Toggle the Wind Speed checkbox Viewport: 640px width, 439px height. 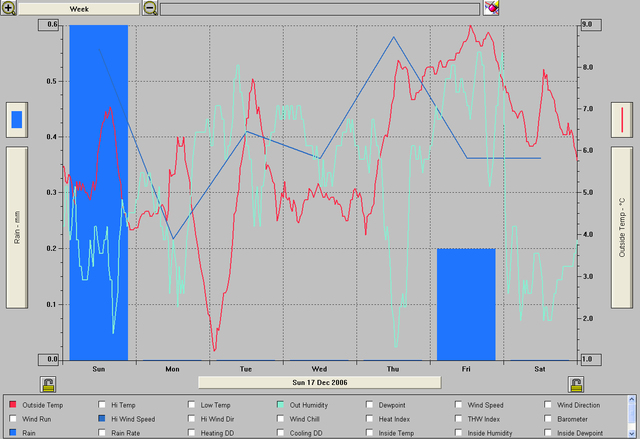coord(460,405)
